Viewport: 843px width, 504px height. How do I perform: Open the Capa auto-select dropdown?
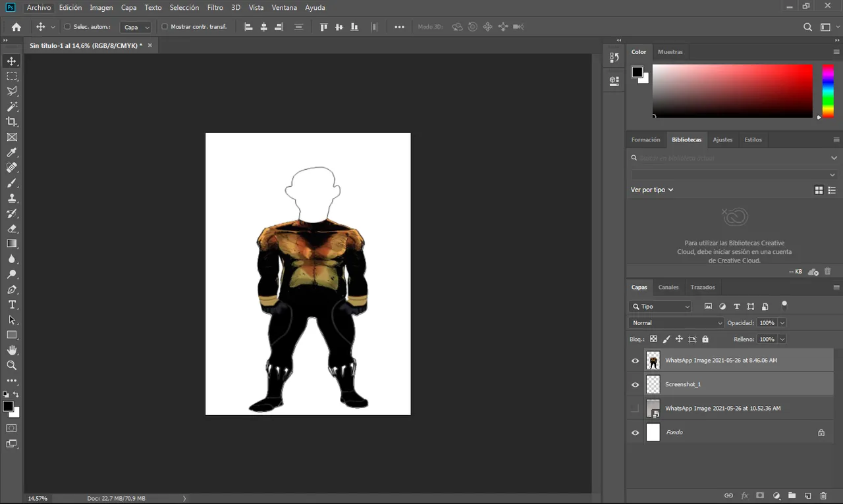coord(137,27)
